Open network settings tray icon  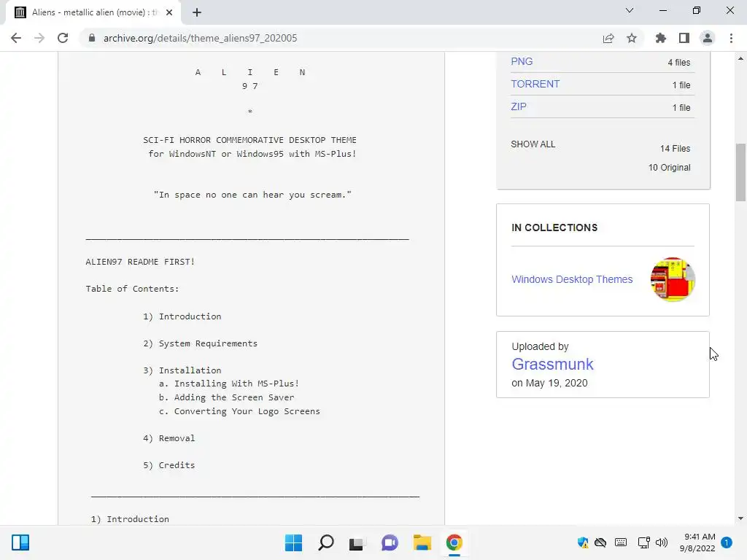click(643, 542)
